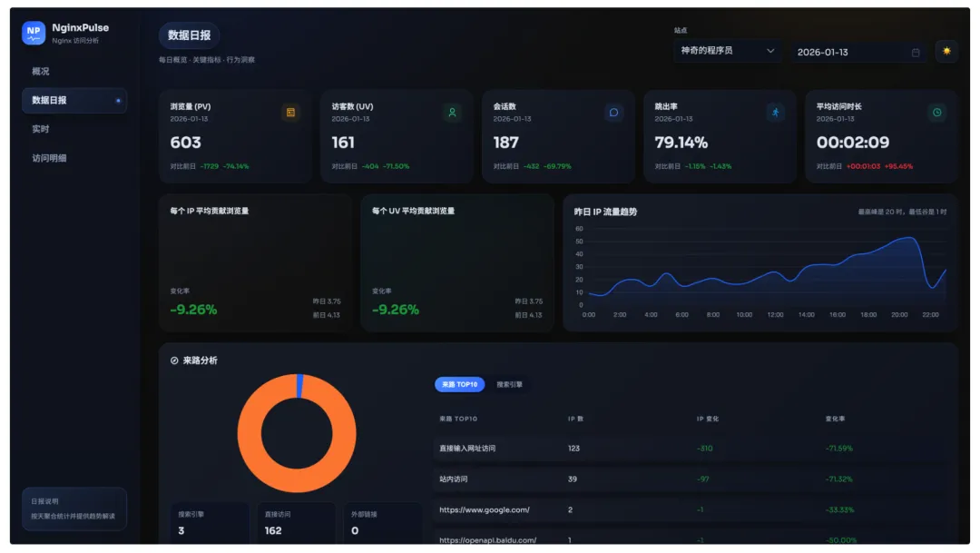Click the 来路分析 section header icon

click(174, 360)
